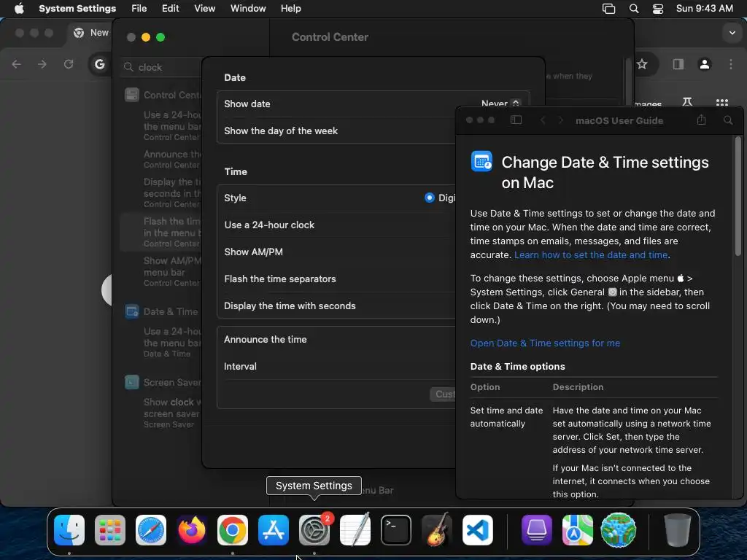Open the Trash in the Dock
Viewport: 747px width, 560px height.
pyautogui.click(x=678, y=530)
